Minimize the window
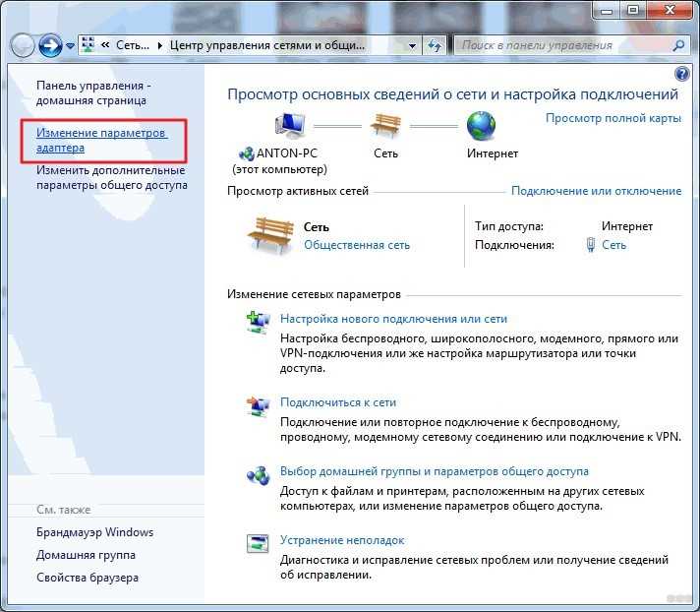Viewport: 700px width, 612px height. pyautogui.click(x=608, y=10)
